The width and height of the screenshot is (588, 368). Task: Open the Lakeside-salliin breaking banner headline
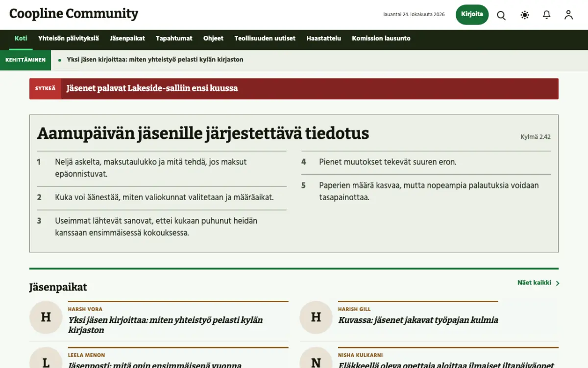152,88
